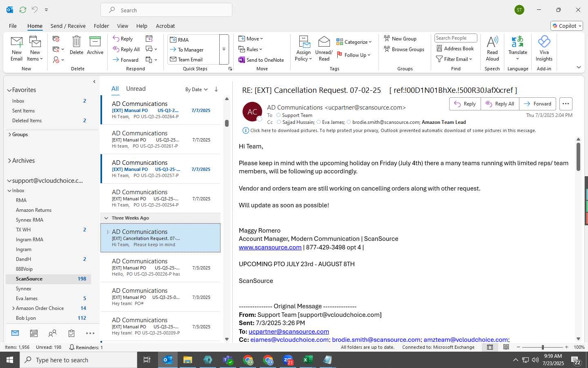Screen dimensions: 588x368
Task: Click Forward in the reading pane
Action: click(x=537, y=104)
